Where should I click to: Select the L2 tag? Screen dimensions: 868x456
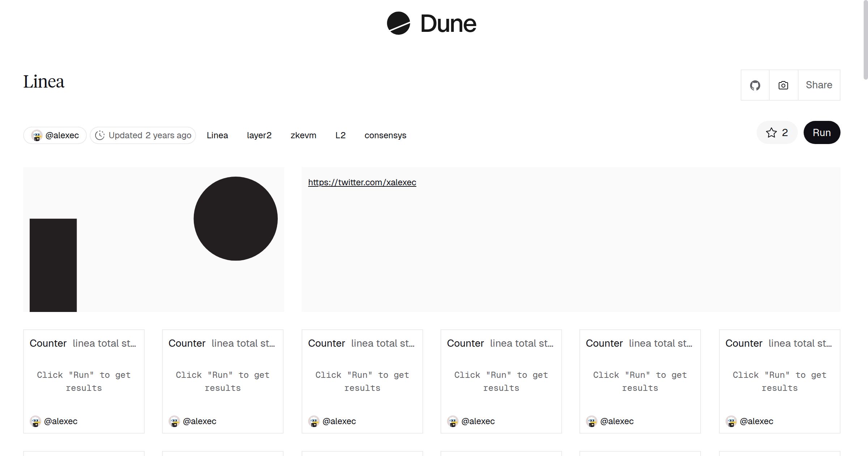[x=340, y=135]
